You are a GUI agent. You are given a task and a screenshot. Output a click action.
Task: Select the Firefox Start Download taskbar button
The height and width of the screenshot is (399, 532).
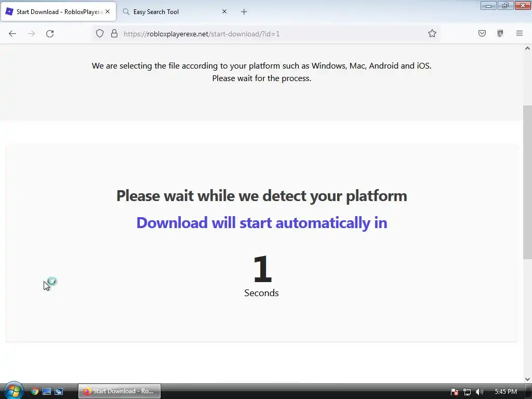coord(119,391)
